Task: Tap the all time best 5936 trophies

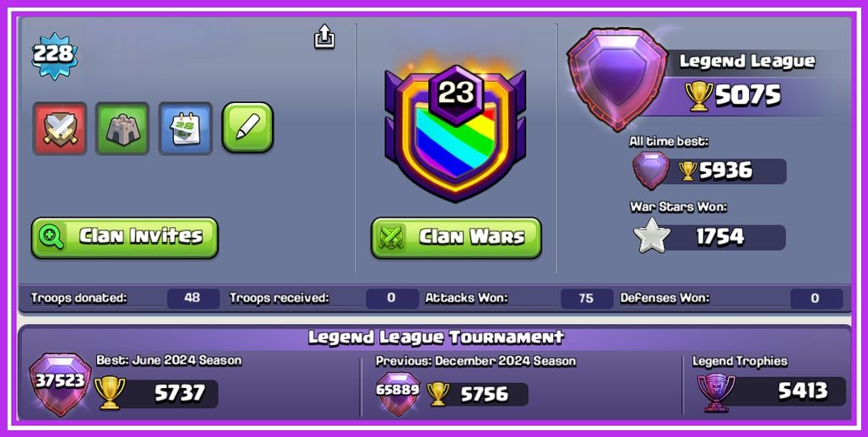Action: pyautogui.click(x=725, y=171)
